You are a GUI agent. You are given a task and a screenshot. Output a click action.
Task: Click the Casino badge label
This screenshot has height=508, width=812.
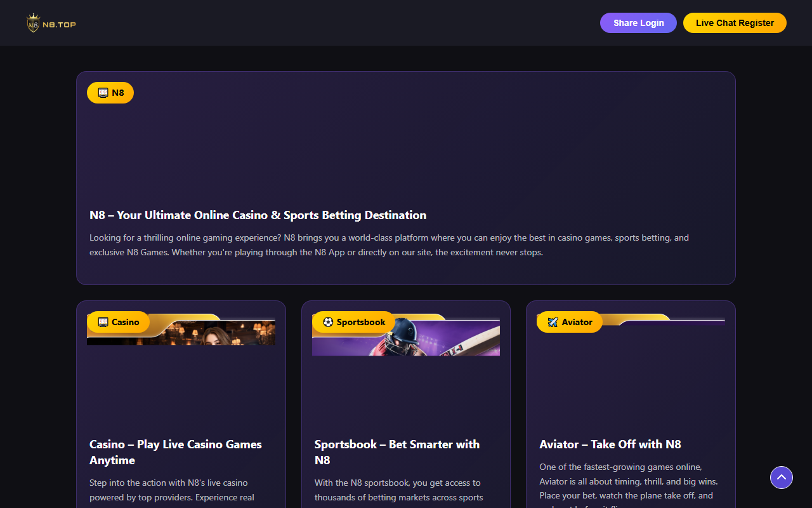pos(118,322)
